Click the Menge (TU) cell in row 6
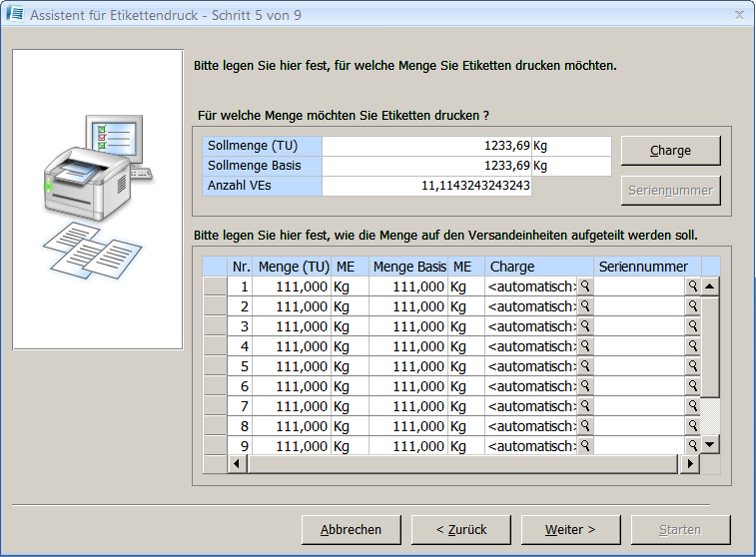The height and width of the screenshot is (557, 756). coord(291,386)
